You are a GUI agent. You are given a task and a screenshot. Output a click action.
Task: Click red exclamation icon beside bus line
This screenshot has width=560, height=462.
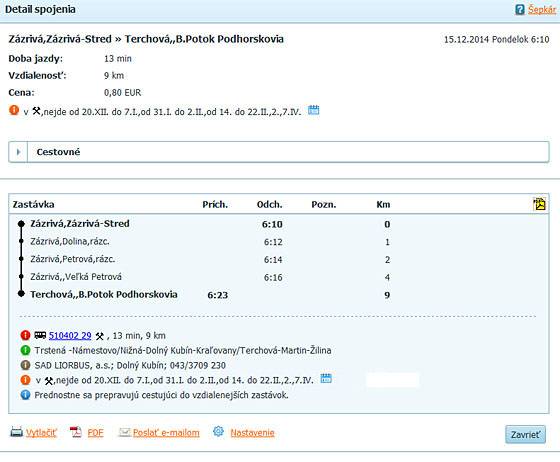[25, 335]
